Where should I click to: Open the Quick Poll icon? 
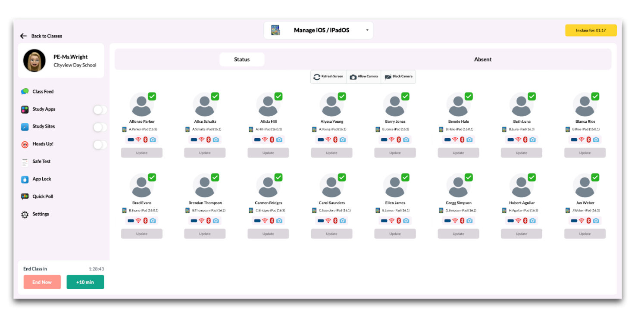click(x=25, y=197)
